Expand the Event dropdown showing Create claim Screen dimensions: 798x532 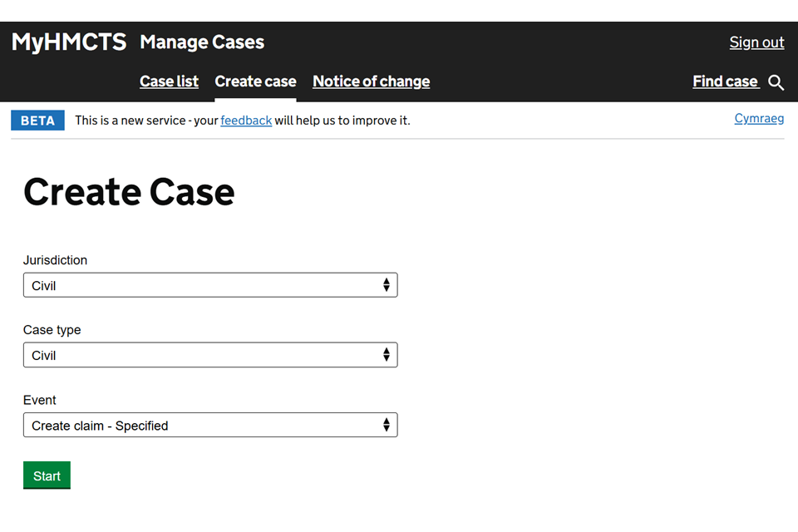coord(210,425)
